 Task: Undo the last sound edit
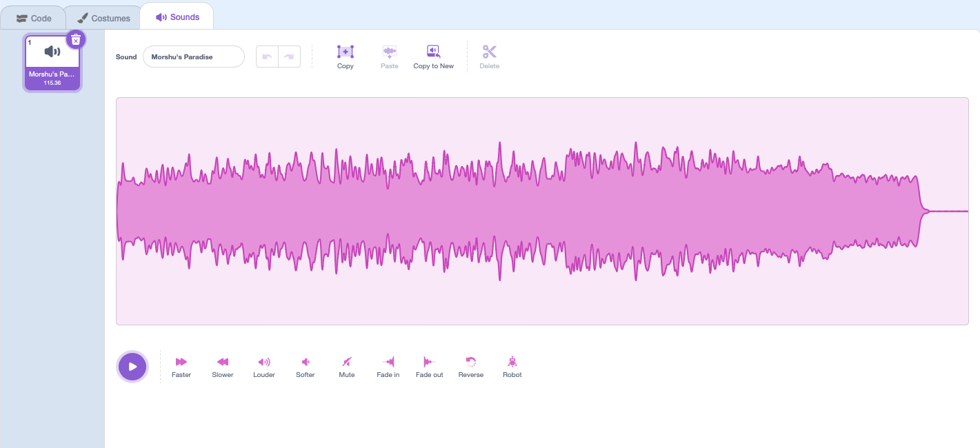click(x=268, y=57)
